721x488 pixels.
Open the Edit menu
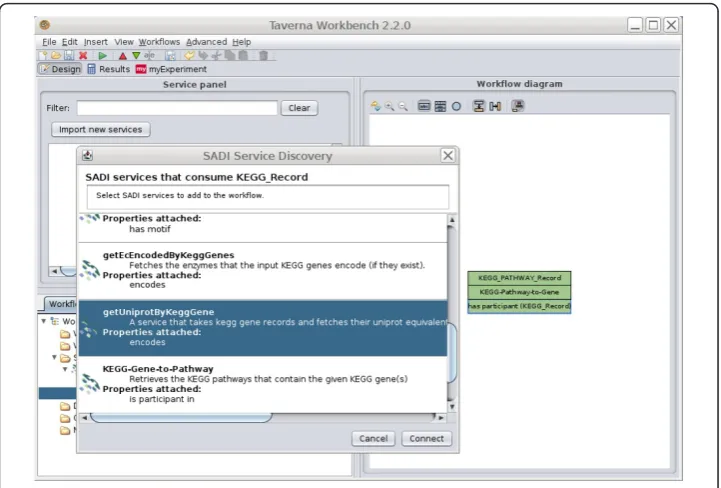pos(69,42)
